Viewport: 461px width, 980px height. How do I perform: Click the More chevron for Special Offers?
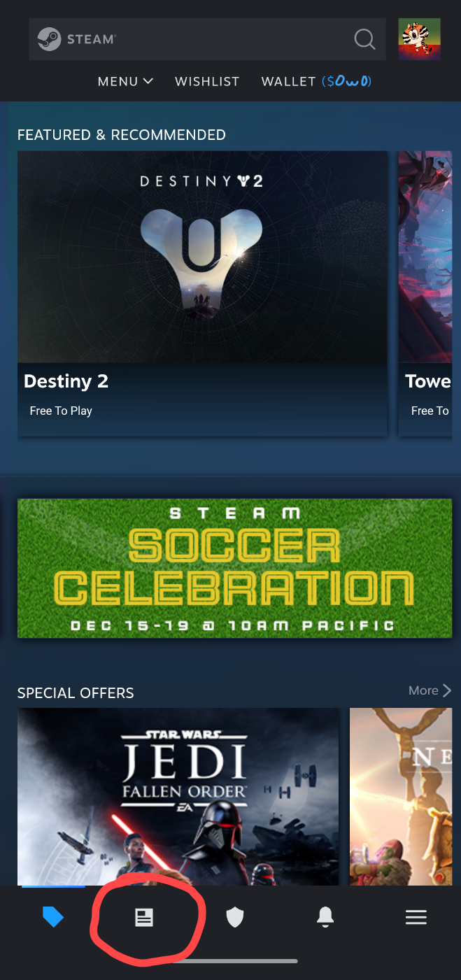pos(430,690)
